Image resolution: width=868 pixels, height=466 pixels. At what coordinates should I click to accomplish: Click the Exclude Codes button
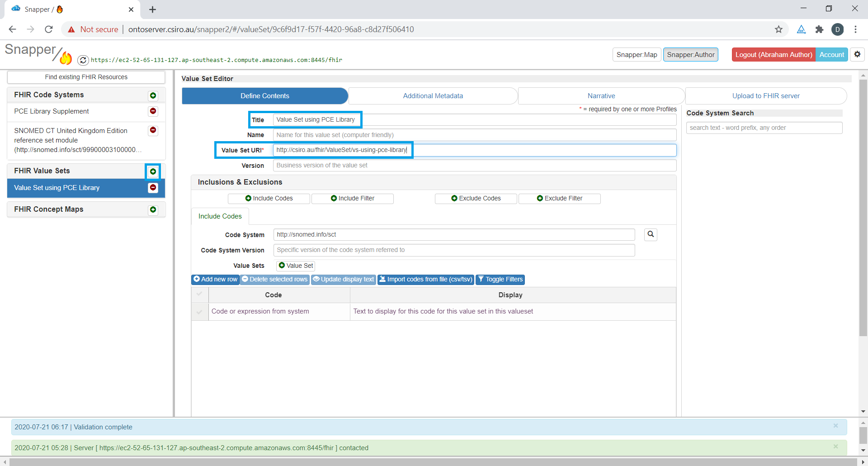(476, 199)
